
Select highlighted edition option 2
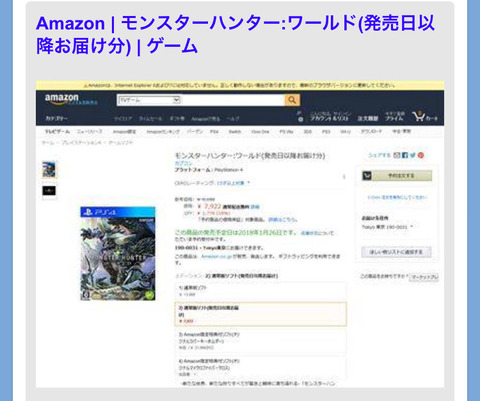pyautogui.click(x=260, y=314)
